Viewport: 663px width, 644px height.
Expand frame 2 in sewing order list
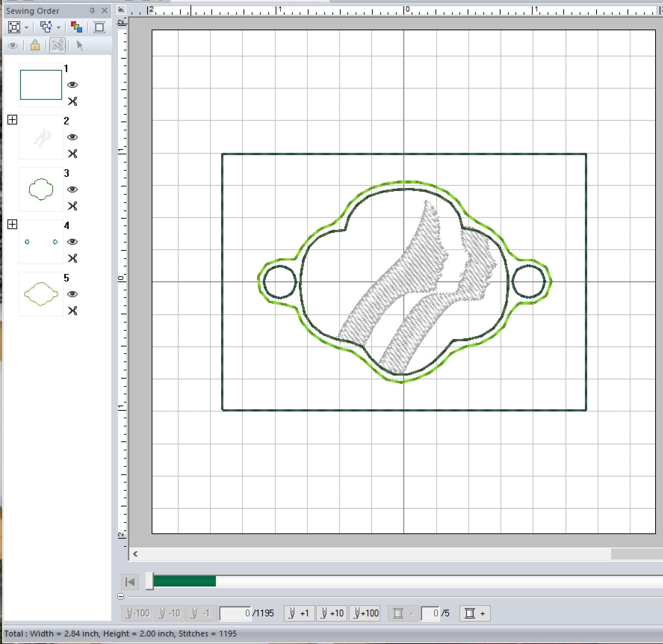coord(12,120)
